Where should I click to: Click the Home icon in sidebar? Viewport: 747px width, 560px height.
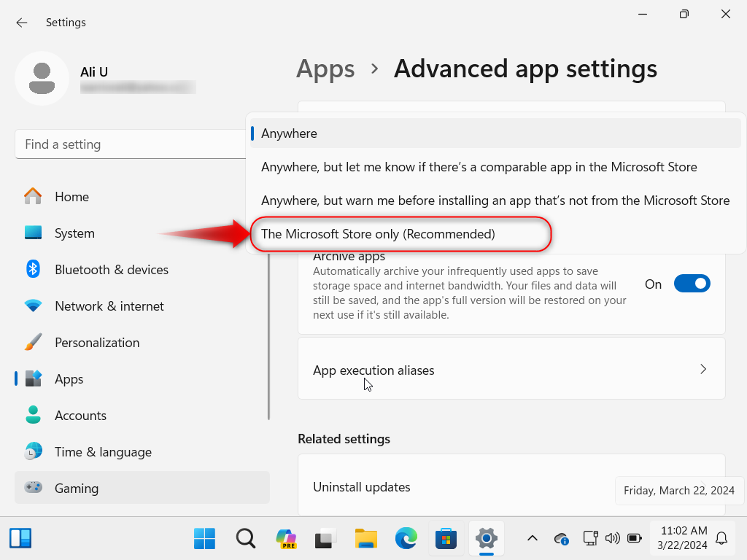(33, 196)
